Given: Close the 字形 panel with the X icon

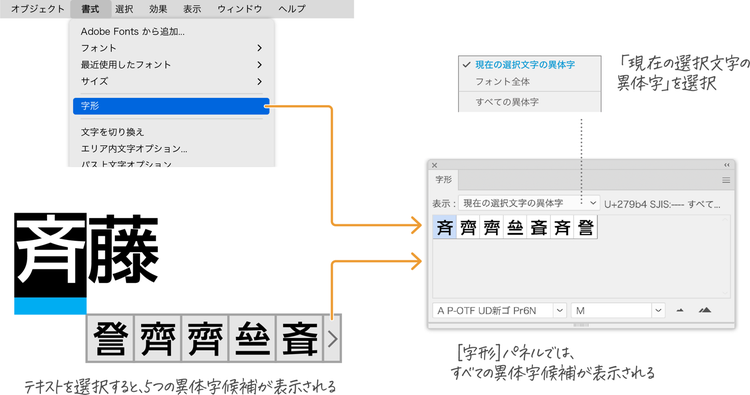Looking at the screenshot, I should click(434, 165).
